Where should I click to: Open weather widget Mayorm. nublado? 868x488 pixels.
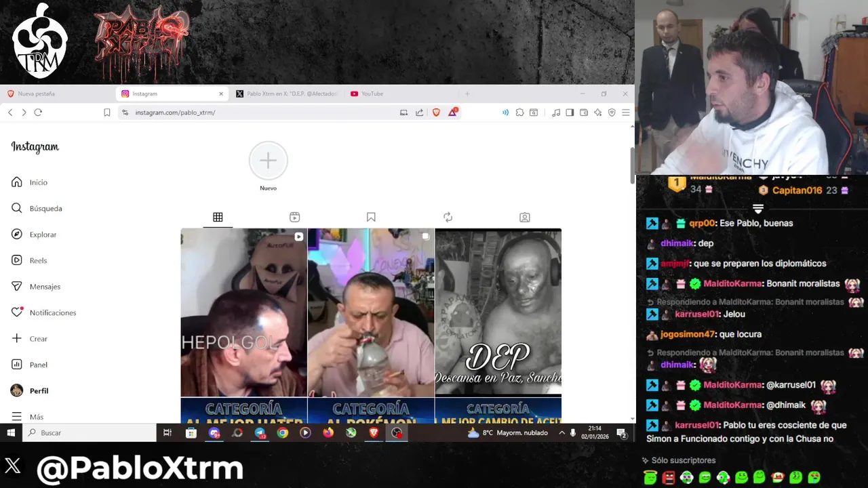(x=508, y=432)
